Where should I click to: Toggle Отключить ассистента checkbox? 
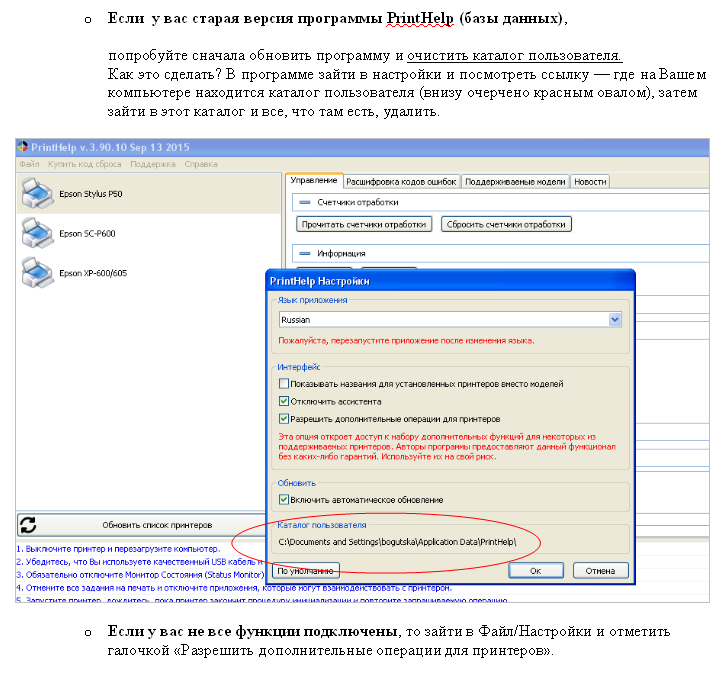284,401
